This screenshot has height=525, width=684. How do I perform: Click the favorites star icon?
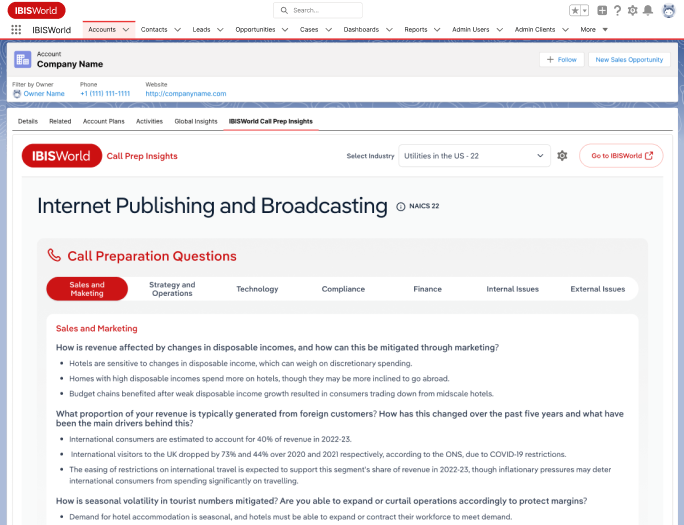pyautogui.click(x=575, y=10)
